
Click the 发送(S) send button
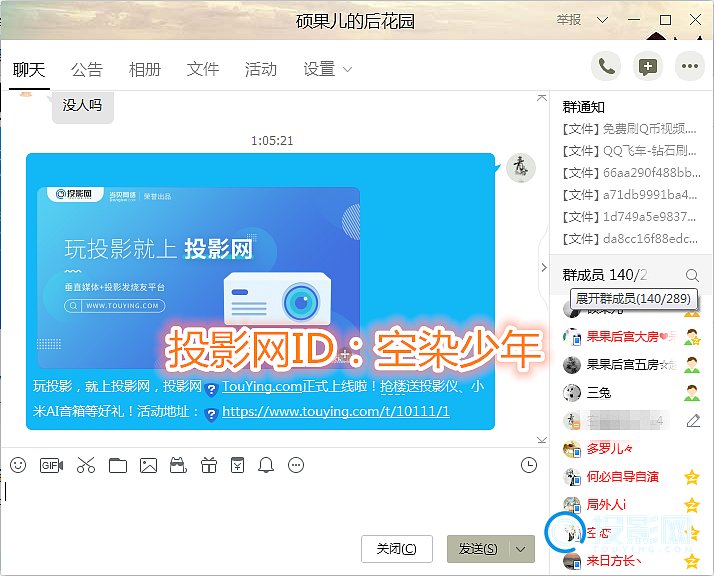pyautogui.click(x=478, y=549)
